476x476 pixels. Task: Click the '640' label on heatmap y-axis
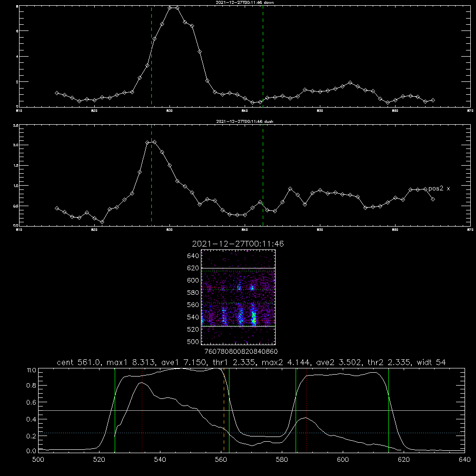click(193, 256)
